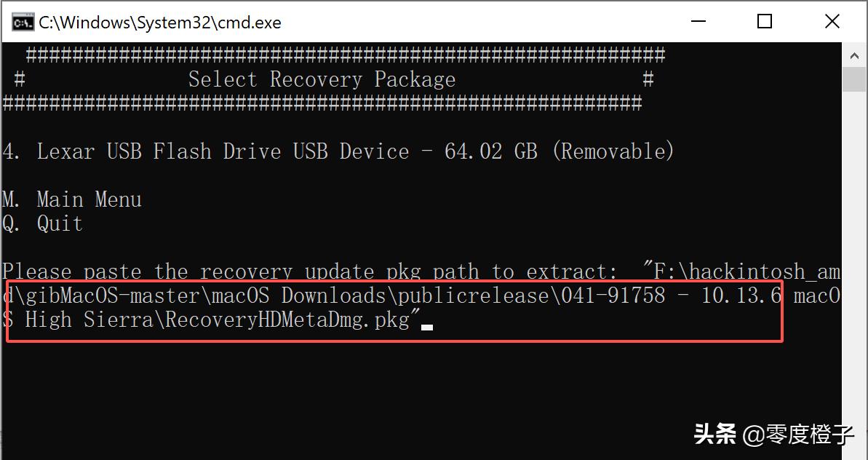Close the cmd.exe window
Image resolution: width=868 pixels, height=460 pixels.
[x=832, y=22]
